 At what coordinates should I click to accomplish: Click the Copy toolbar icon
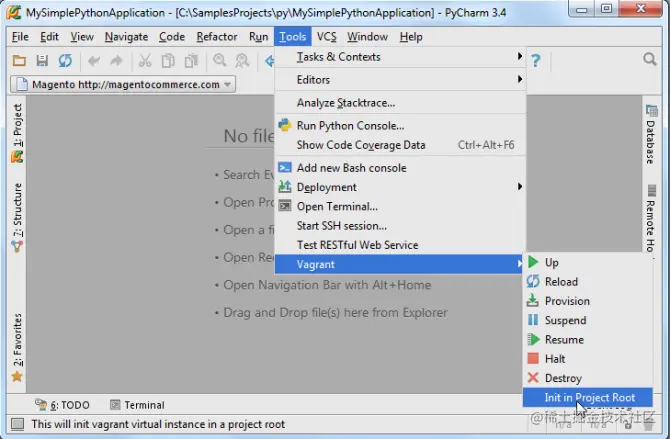point(168,60)
